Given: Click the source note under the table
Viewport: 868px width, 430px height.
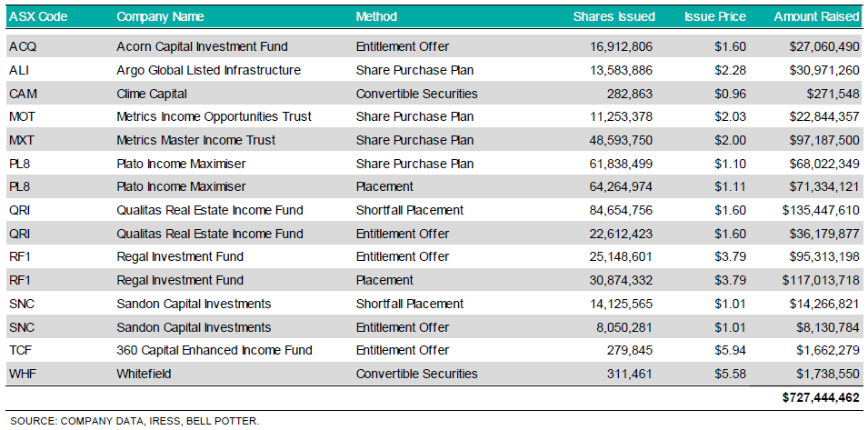Looking at the screenshot, I should pyautogui.click(x=134, y=421).
